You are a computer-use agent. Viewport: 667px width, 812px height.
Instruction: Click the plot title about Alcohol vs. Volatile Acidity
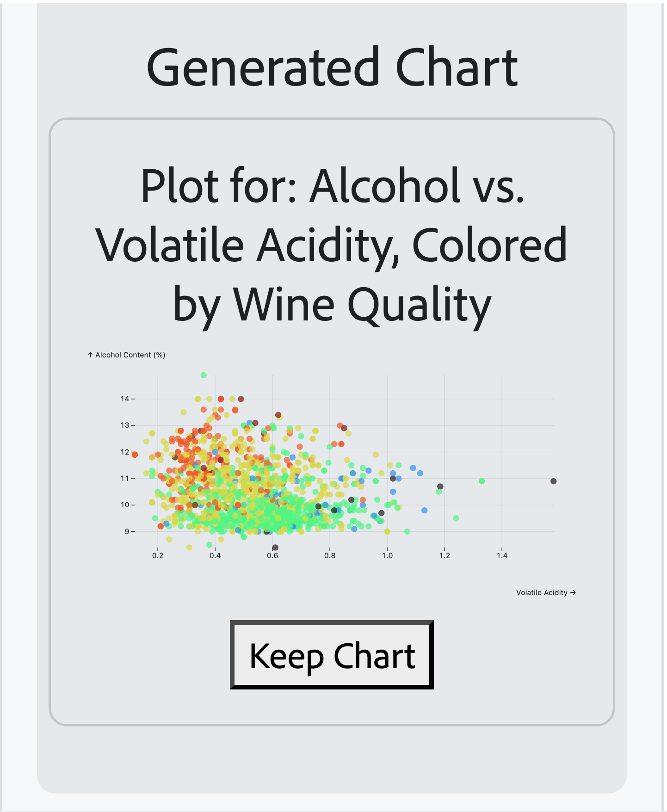click(332, 245)
